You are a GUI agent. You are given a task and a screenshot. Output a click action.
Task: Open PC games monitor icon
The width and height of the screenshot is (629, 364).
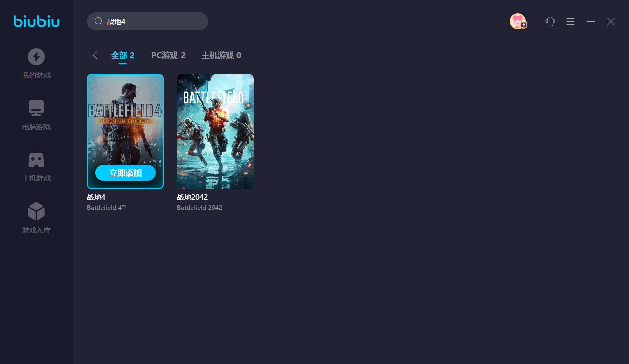pos(36,108)
